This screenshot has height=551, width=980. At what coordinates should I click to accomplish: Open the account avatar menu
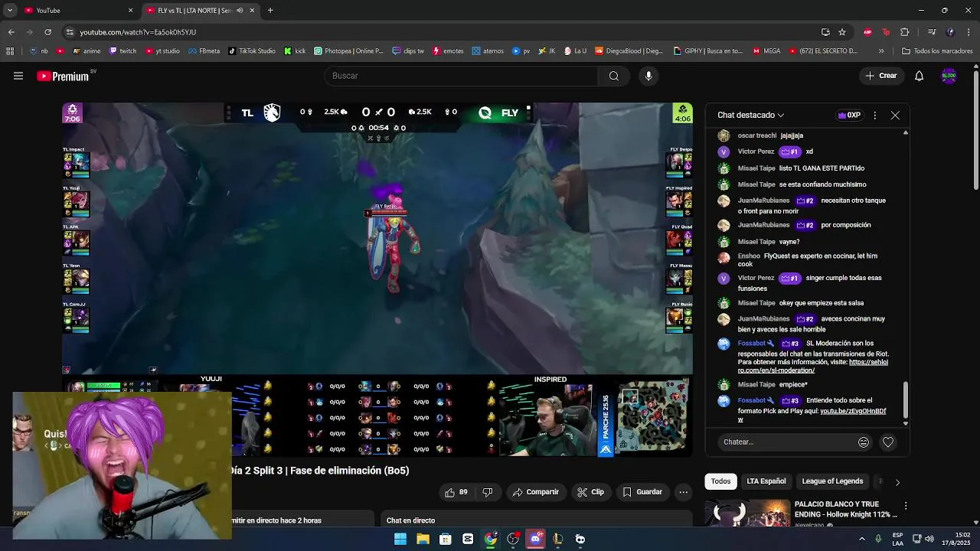949,76
